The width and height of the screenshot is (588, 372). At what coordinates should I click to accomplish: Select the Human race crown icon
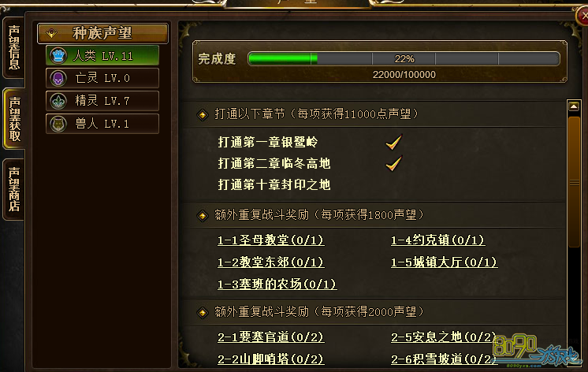[58, 56]
